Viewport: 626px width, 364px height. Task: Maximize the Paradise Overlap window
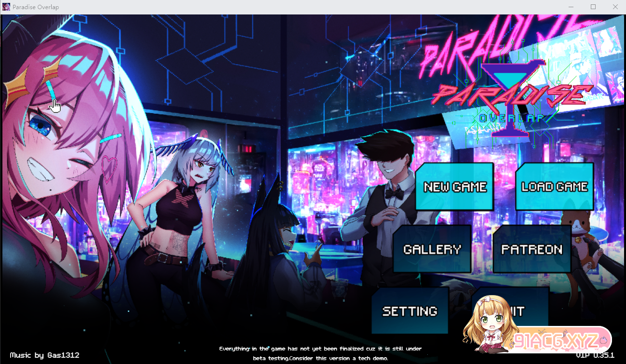[x=593, y=7]
